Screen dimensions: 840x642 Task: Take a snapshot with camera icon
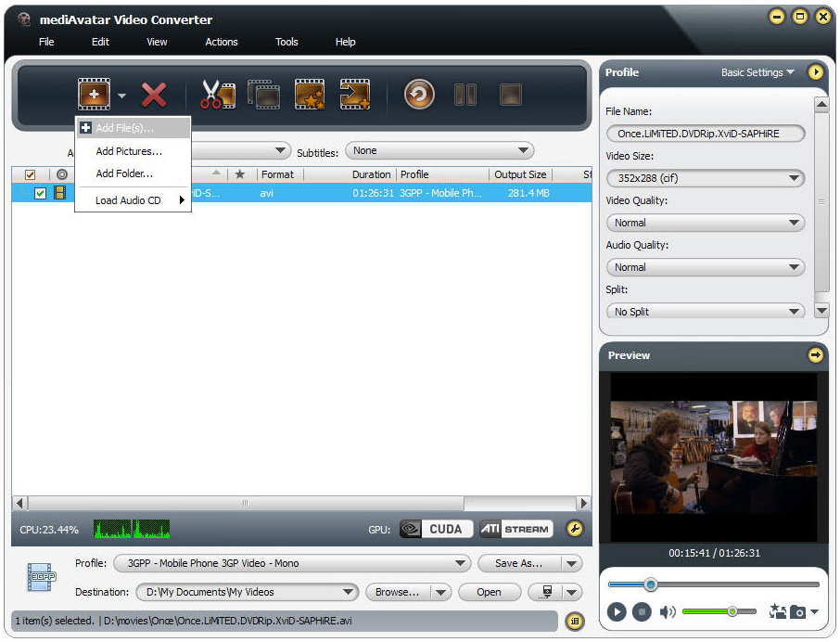[x=797, y=611]
